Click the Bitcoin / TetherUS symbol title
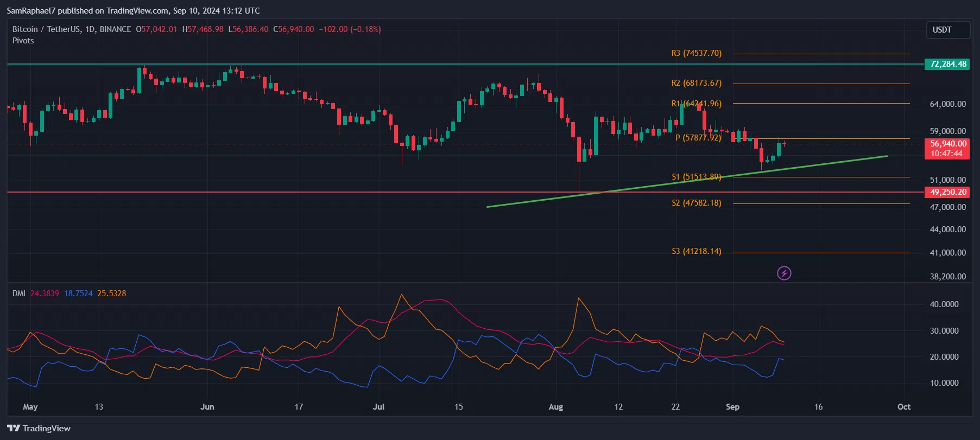This screenshot has width=980, height=440. click(x=72, y=29)
